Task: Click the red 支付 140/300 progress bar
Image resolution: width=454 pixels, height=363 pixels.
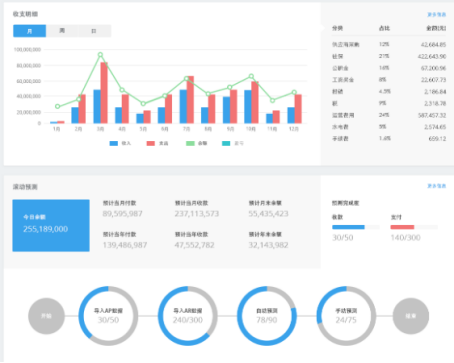Action: coord(414,227)
